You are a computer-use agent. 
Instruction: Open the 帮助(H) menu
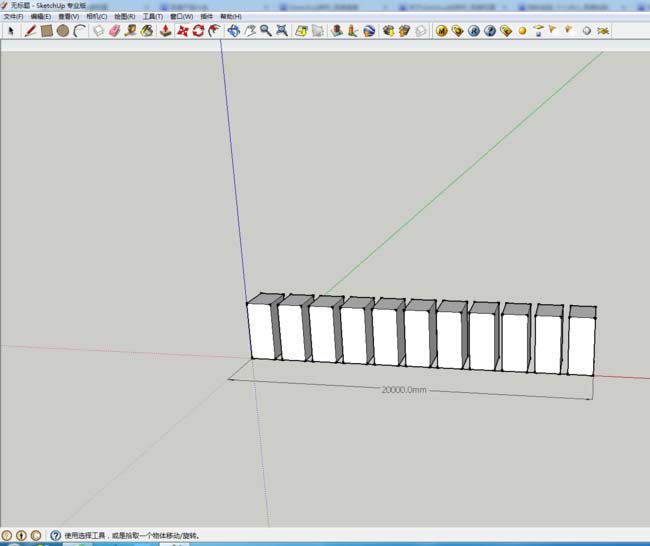click(x=231, y=16)
